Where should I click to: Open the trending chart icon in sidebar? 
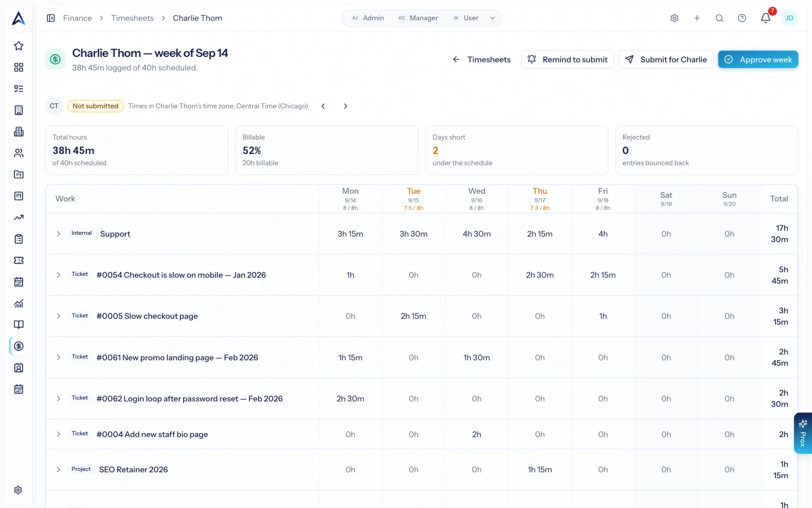pos(18,218)
